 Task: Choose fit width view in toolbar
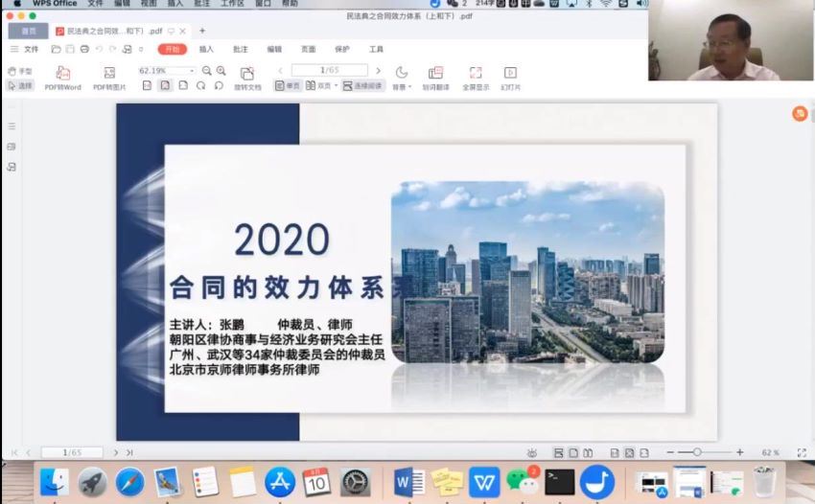(x=183, y=85)
